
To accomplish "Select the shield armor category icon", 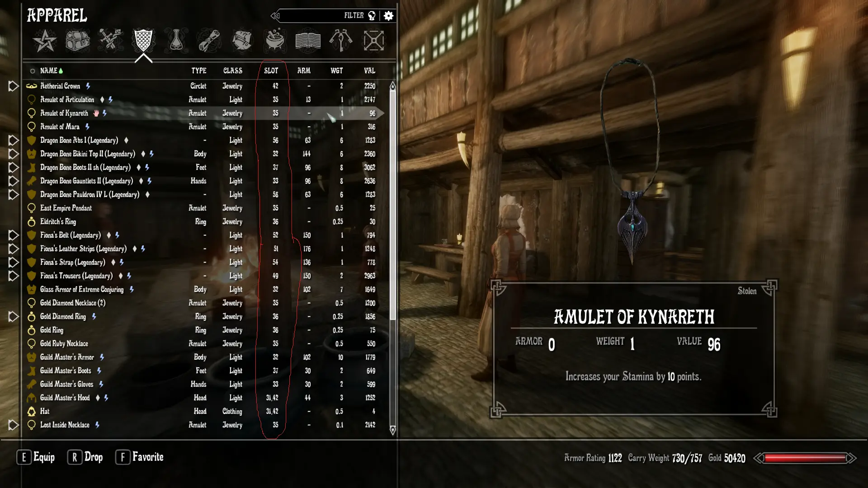I will [x=143, y=40].
